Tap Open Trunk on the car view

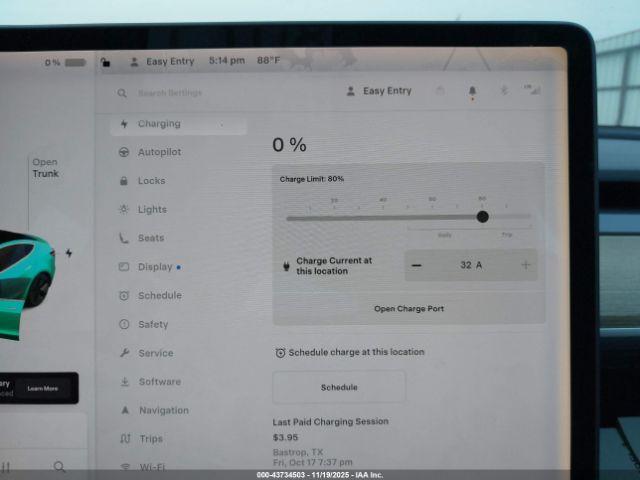45,168
